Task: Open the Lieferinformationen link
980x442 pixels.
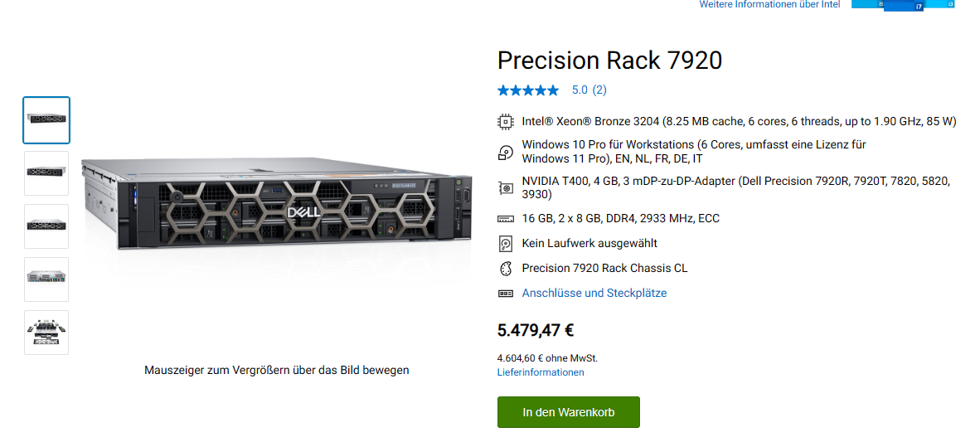Action: pyautogui.click(x=541, y=372)
